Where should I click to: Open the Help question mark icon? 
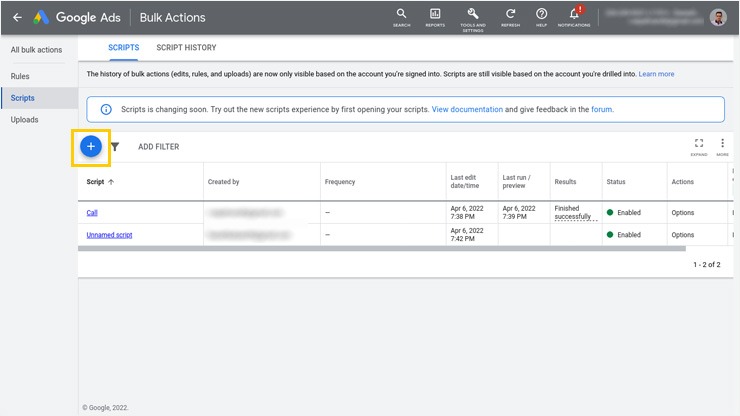click(x=541, y=15)
